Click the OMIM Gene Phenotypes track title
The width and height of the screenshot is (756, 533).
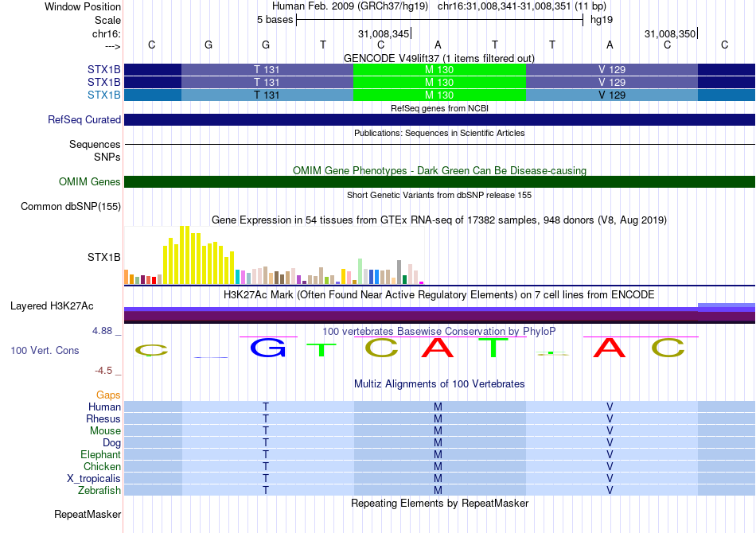[x=439, y=170]
